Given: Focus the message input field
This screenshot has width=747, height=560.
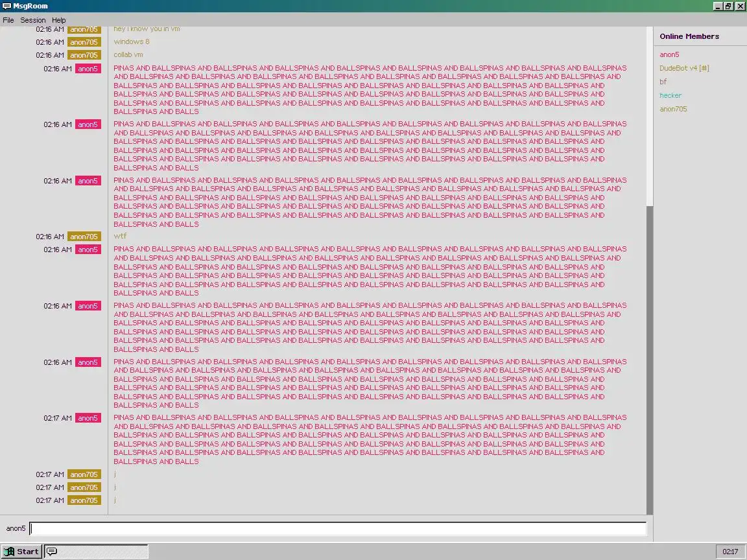Looking at the screenshot, I should pos(338,529).
